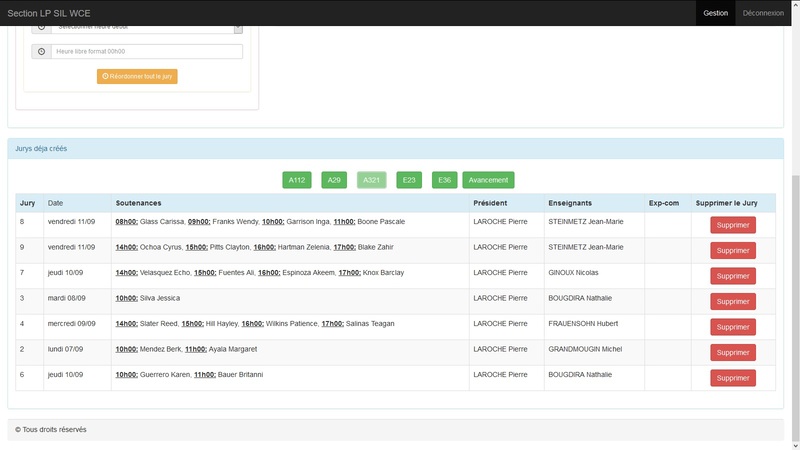Click the clock icon beside the free-time field
Screen dimensions: 800x450
pos(41,51)
